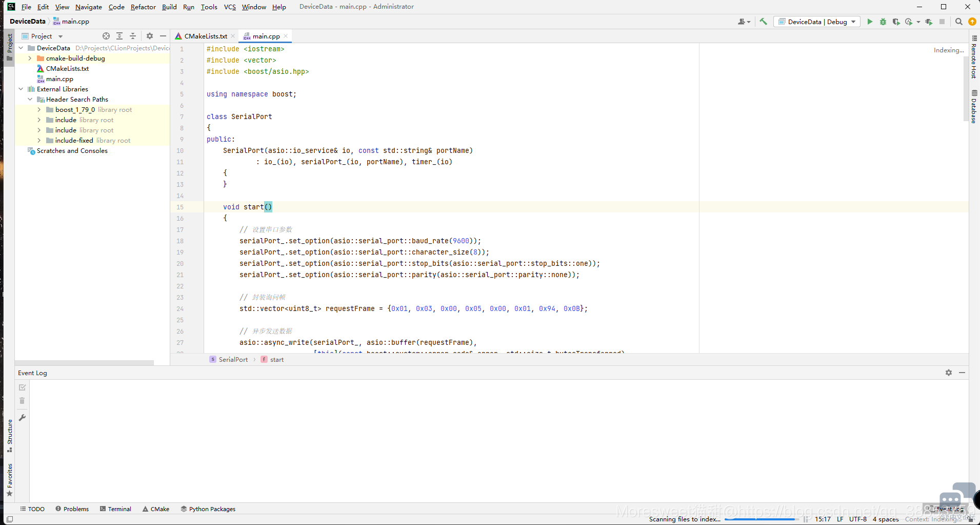The width and height of the screenshot is (980, 525).
Task: Select opened file locate icon
Action: pos(106,36)
